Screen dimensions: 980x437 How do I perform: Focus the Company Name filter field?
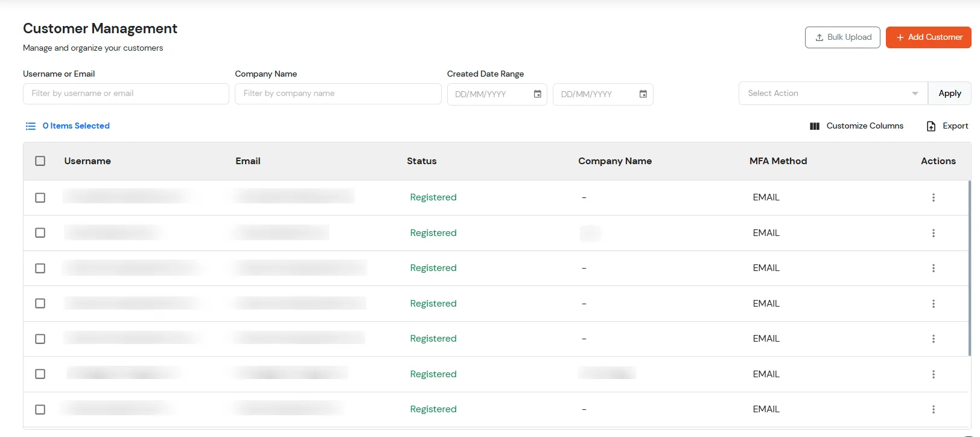[338, 94]
